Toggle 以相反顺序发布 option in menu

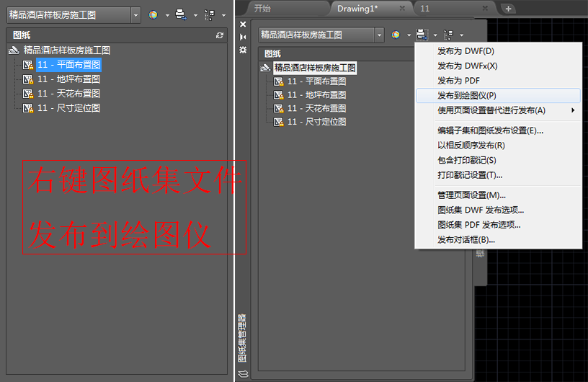coord(471,146)
